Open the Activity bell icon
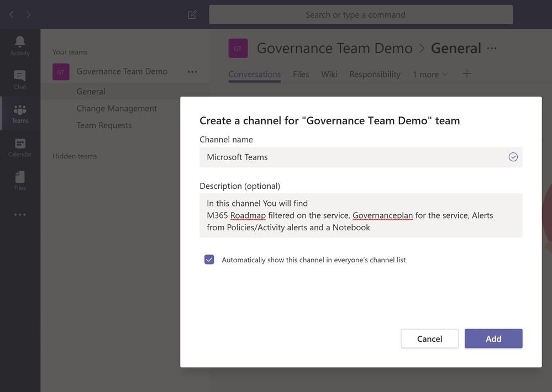 (x=20, y=46)
